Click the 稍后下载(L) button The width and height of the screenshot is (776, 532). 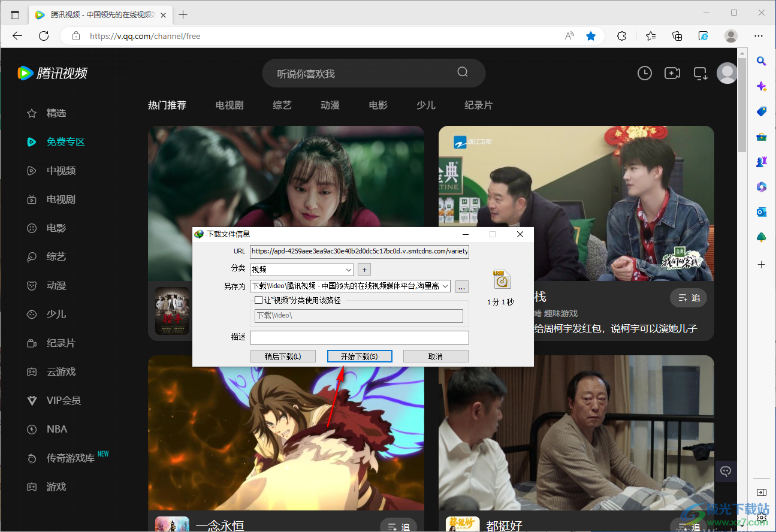click(283, 356)
